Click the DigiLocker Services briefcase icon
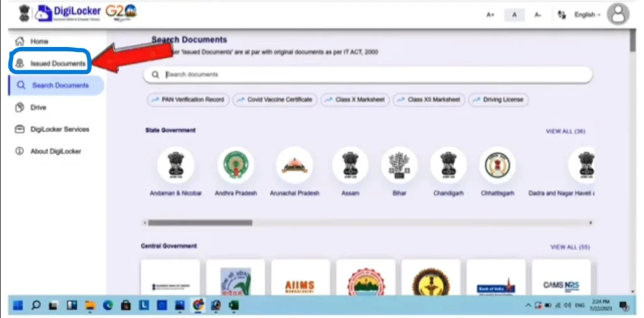Image resolution: width=644 pixels, height=318 pixels. coord(19,129)
